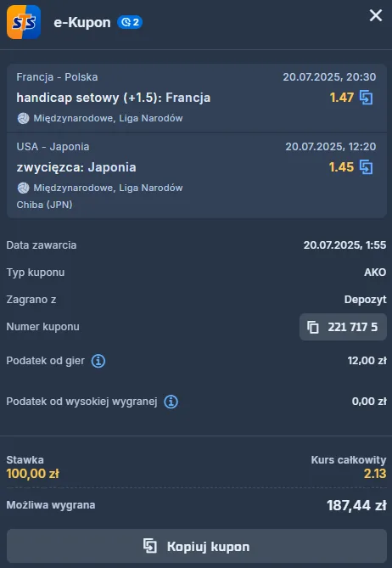The image size is (392, 568).
Task: Click the Kopiuj kupon button
Action: pos(197,546)
